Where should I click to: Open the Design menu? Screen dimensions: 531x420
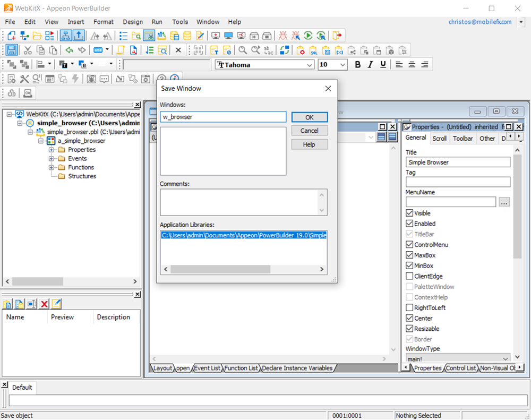pos(133,22)
